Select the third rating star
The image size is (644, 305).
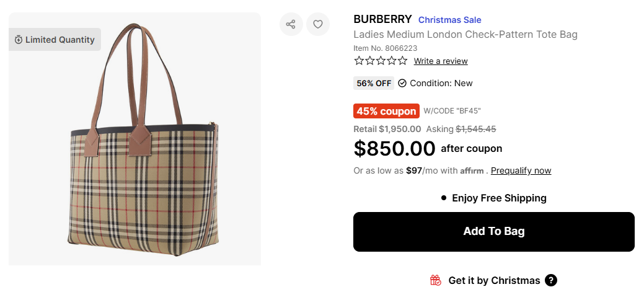pos(381,61)
